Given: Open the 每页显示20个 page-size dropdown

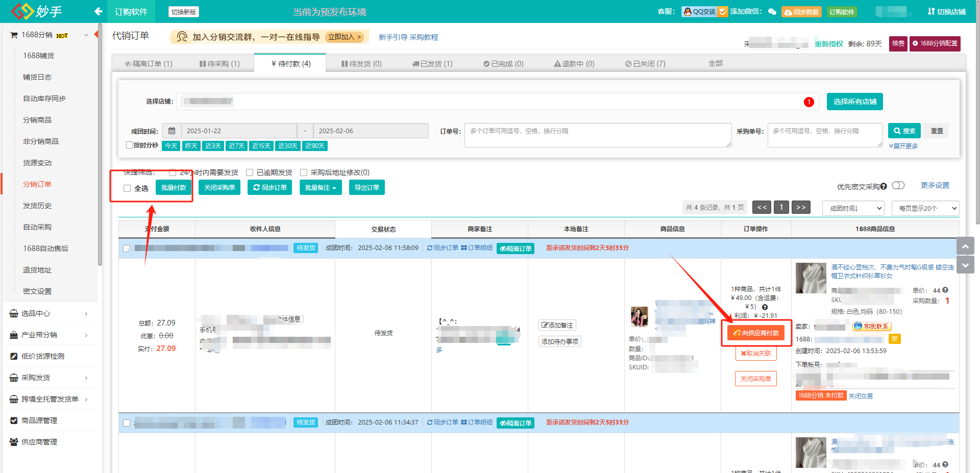Looking at the screenshot, I should 925,208.
